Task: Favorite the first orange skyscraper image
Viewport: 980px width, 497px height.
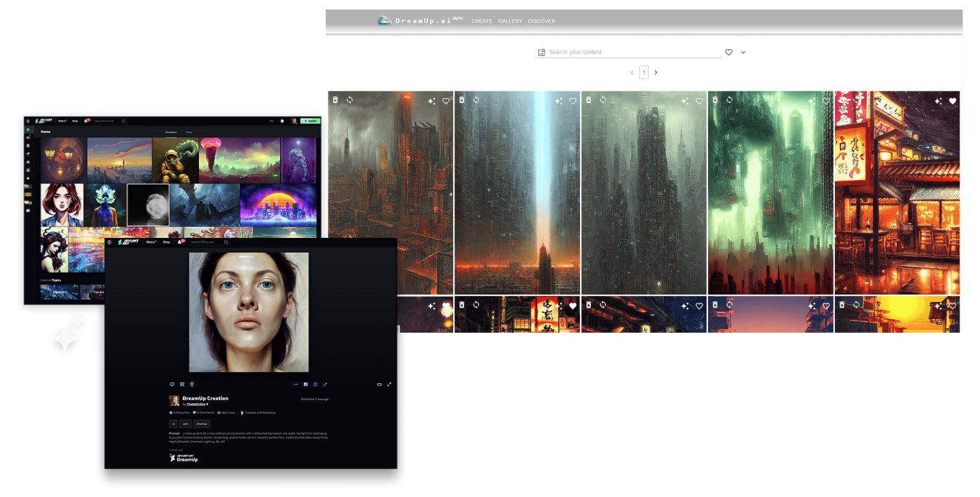Action: [446, 101]
